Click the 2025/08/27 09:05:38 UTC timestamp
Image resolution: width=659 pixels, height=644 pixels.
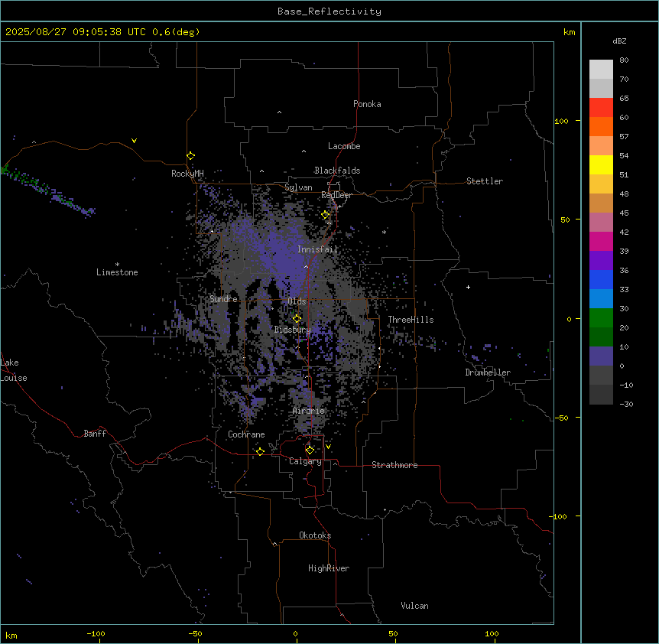tap(76, 32)
